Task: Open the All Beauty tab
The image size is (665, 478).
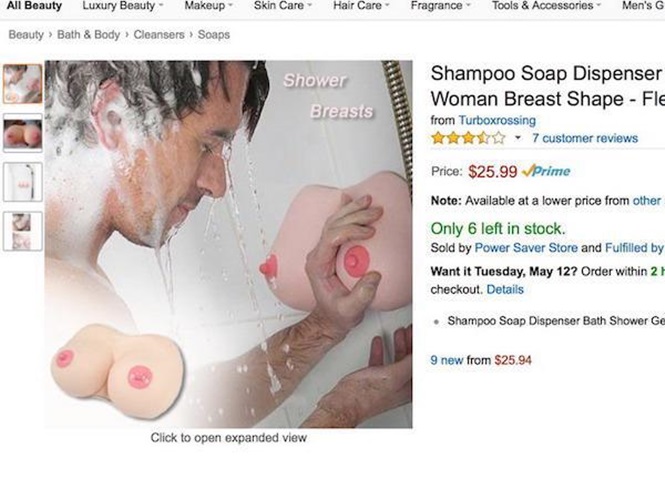Action: click(34, 6)
